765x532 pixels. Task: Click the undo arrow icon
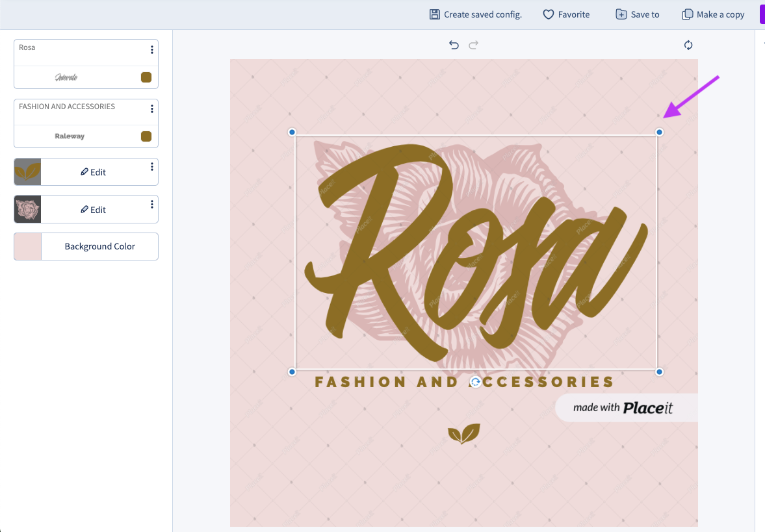[x=454, y=45]
